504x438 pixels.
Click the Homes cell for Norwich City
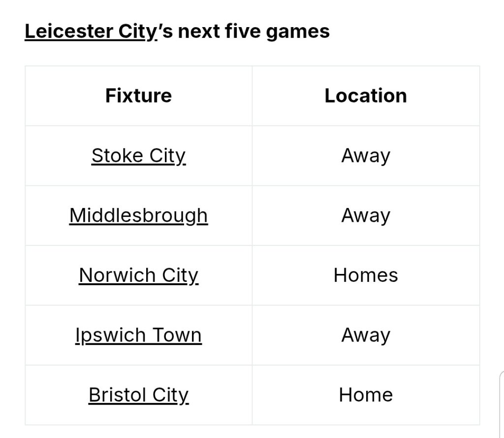click(x=366, y=275)
